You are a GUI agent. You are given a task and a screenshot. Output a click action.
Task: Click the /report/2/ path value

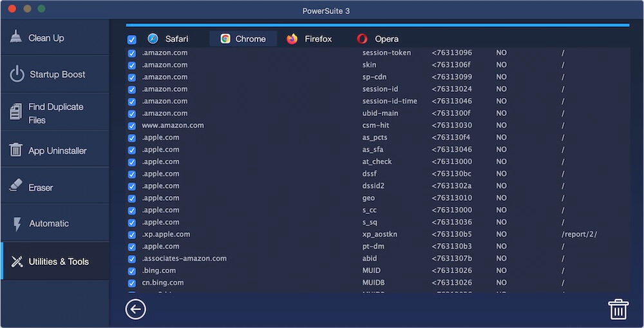[x=579, y=235]
